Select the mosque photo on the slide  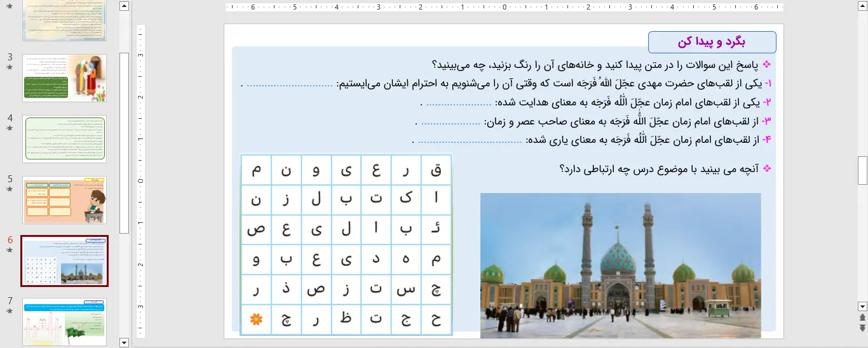point(620,265)
